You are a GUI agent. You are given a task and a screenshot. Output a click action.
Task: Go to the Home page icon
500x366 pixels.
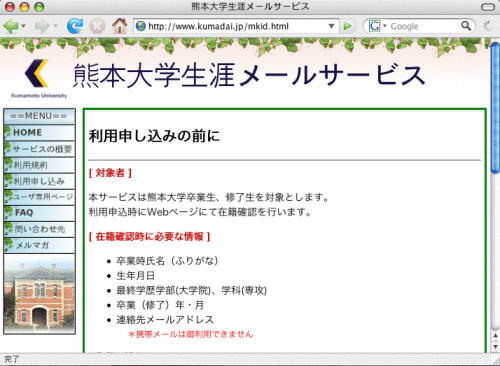tap(119, 26)
